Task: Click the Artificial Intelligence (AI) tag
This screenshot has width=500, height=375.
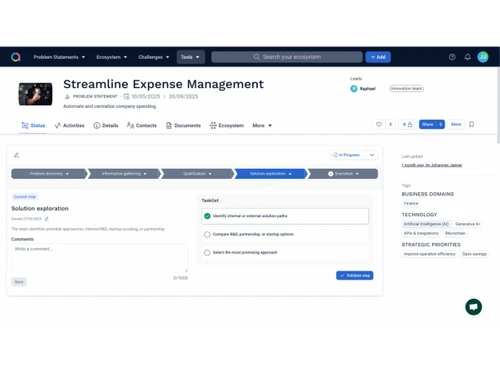Action: [x=426, y=224]
